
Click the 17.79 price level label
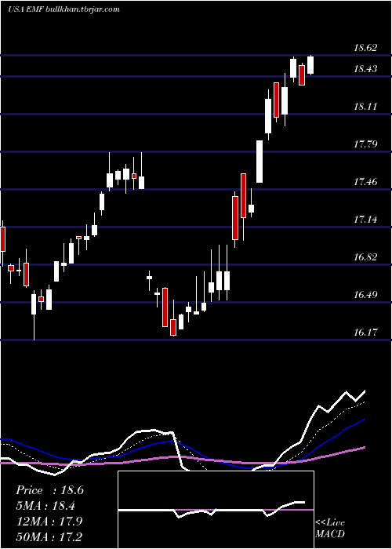point(365,144)
